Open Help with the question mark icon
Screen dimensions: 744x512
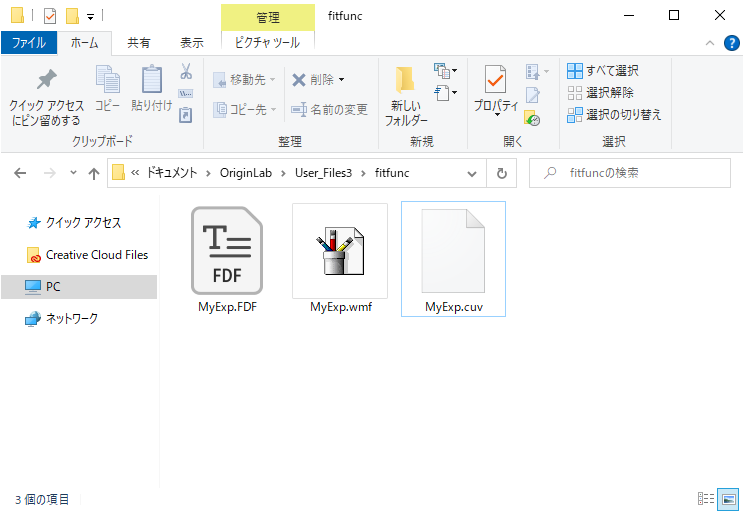(731, 43)
